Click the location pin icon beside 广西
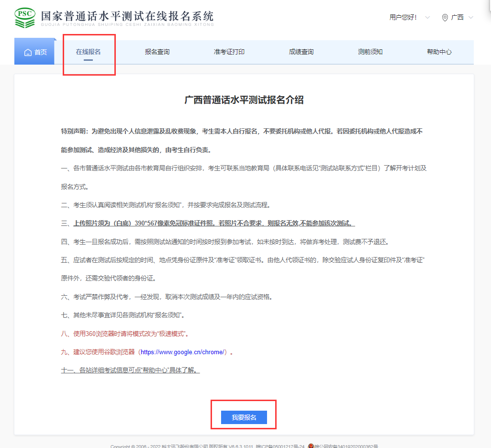The height and width of the screenshot is (448, 491). tap(444, 18)
